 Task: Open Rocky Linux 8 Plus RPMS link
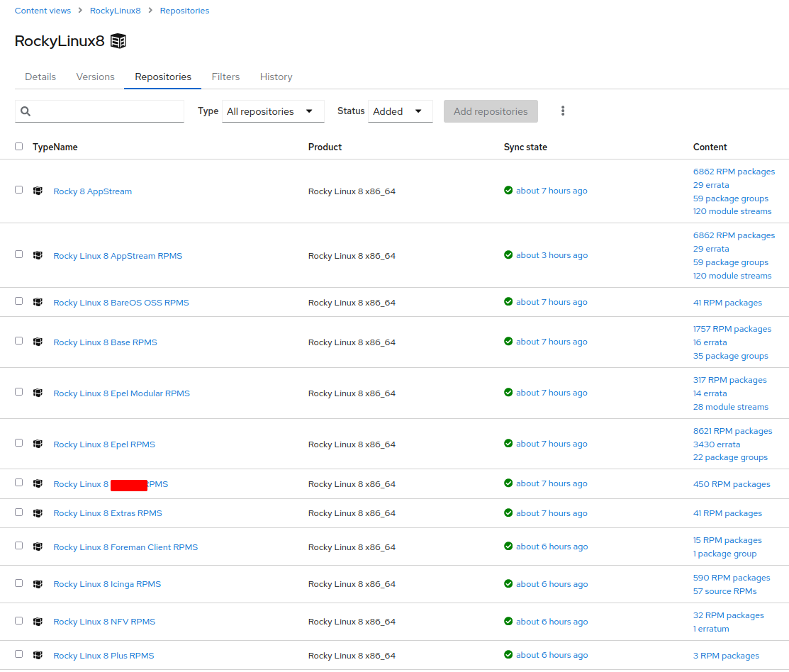coord(103,656)
